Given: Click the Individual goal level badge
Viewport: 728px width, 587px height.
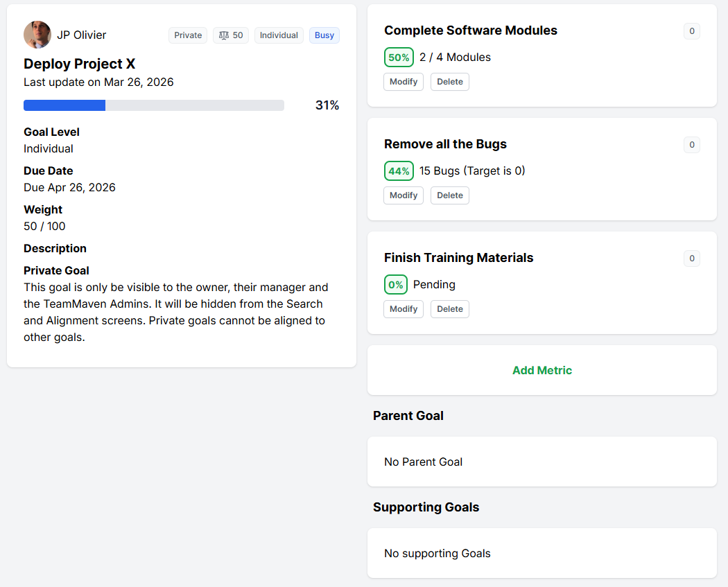Looking at the screenshot, I should pyautogui.click(x=279, y=35).
